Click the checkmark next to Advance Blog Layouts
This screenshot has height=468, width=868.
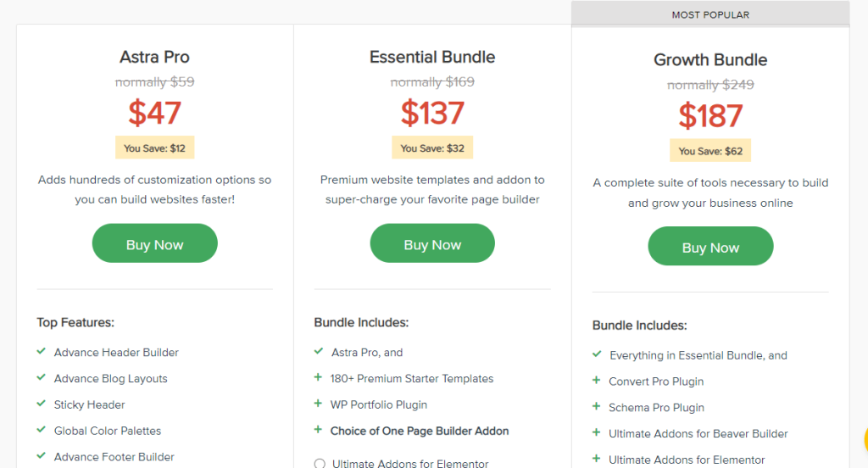click(x=41, y=378)
